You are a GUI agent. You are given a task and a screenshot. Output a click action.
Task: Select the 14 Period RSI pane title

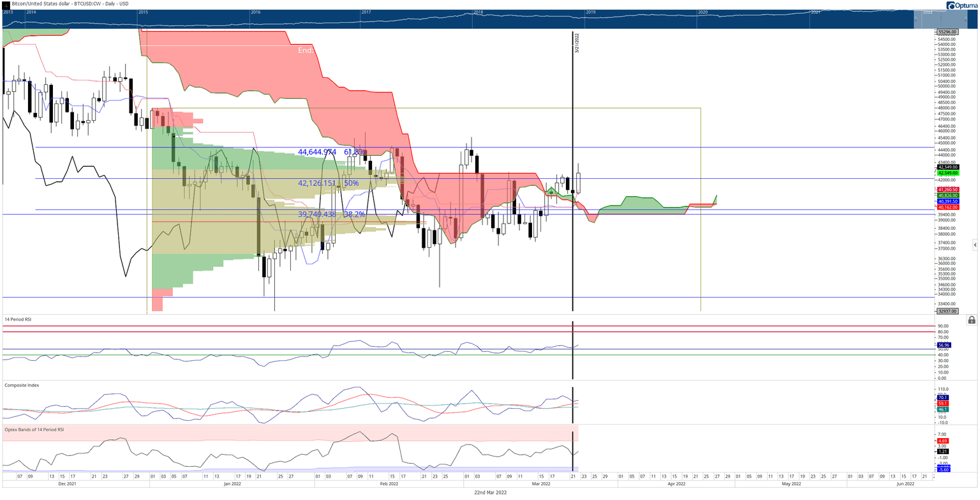(20, 318)
